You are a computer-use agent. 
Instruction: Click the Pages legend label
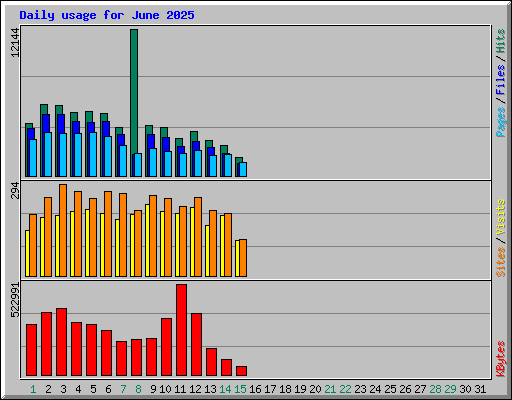(x=501, y=122)
